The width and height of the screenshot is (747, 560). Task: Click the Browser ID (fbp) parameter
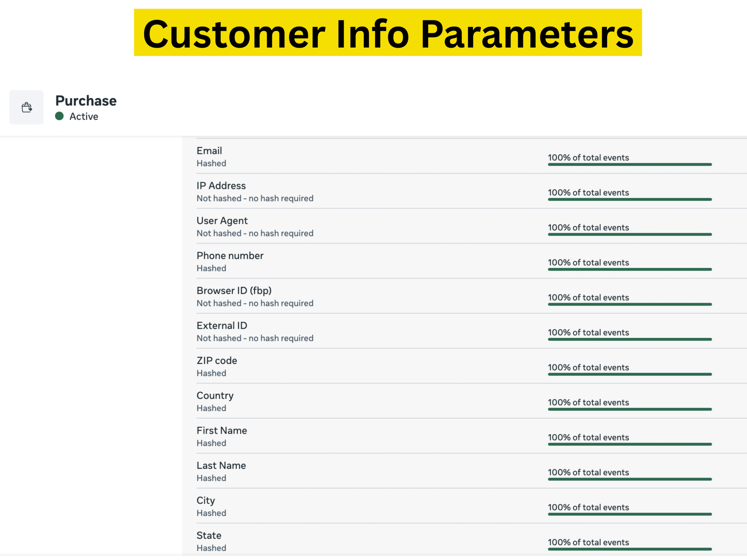click(x=234, y=290)
